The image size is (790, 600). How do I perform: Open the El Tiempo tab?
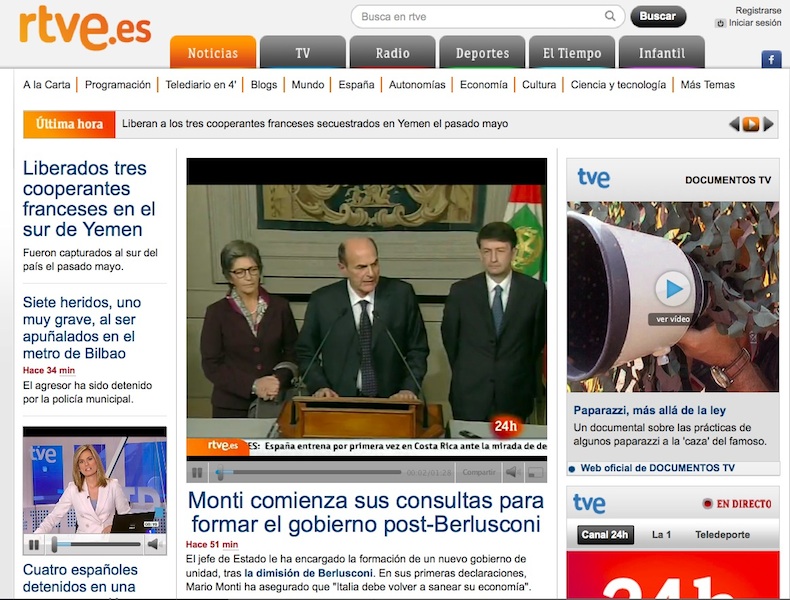572,52
